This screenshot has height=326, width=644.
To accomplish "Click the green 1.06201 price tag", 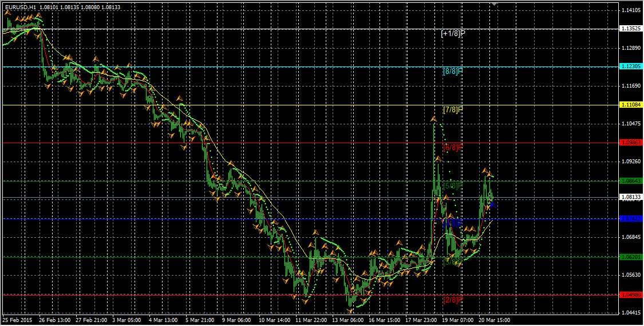I will tap(631, 257).
